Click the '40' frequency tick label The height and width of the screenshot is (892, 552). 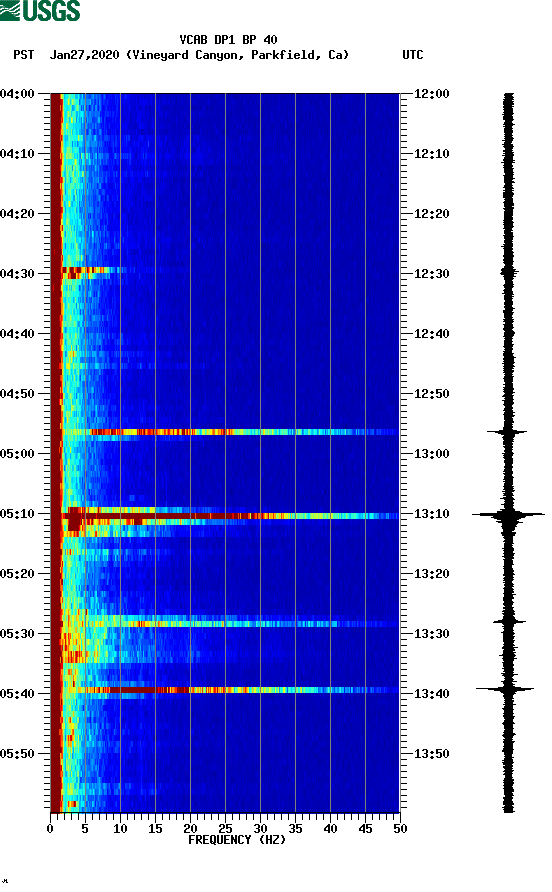click(330, 829)
